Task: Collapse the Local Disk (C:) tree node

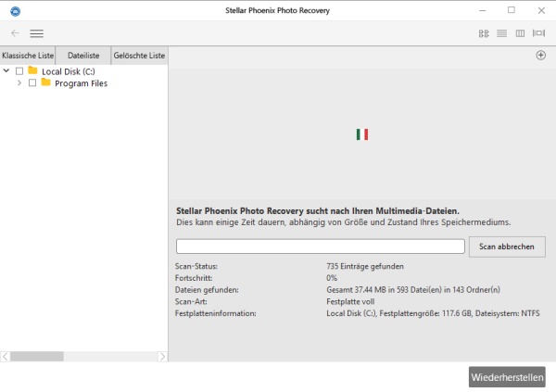Action: click(6, 70)
